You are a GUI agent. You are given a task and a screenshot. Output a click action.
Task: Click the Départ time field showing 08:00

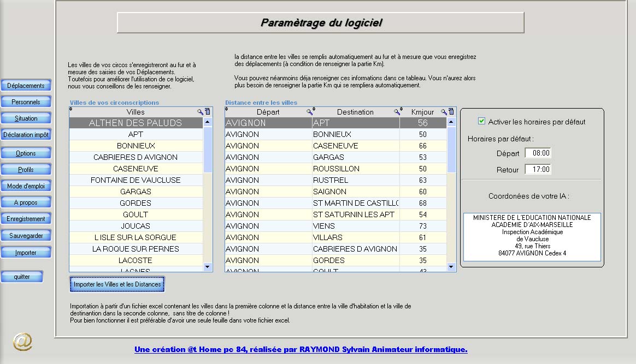pos(538,153)
